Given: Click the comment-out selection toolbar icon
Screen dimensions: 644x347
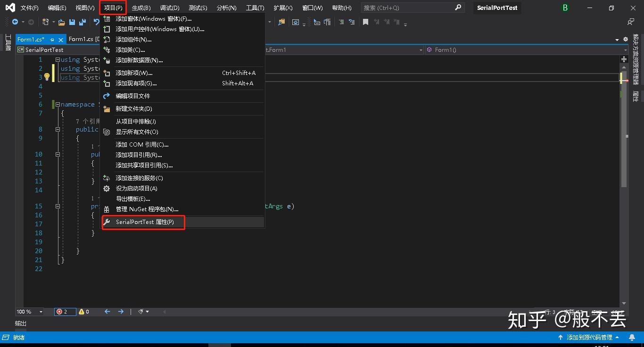Looking at the screenshot, I should pyautogui.click(x=341, y=22).
